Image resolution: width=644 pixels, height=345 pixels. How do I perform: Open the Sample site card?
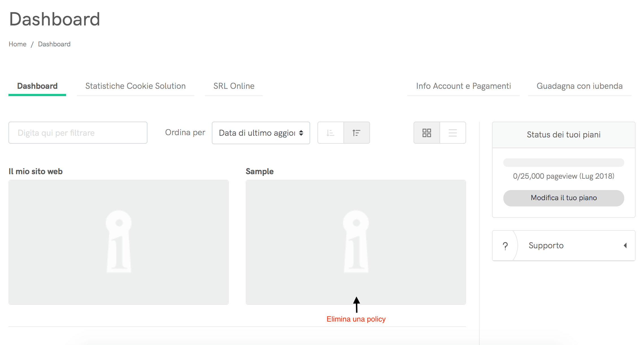click(356, 242)
